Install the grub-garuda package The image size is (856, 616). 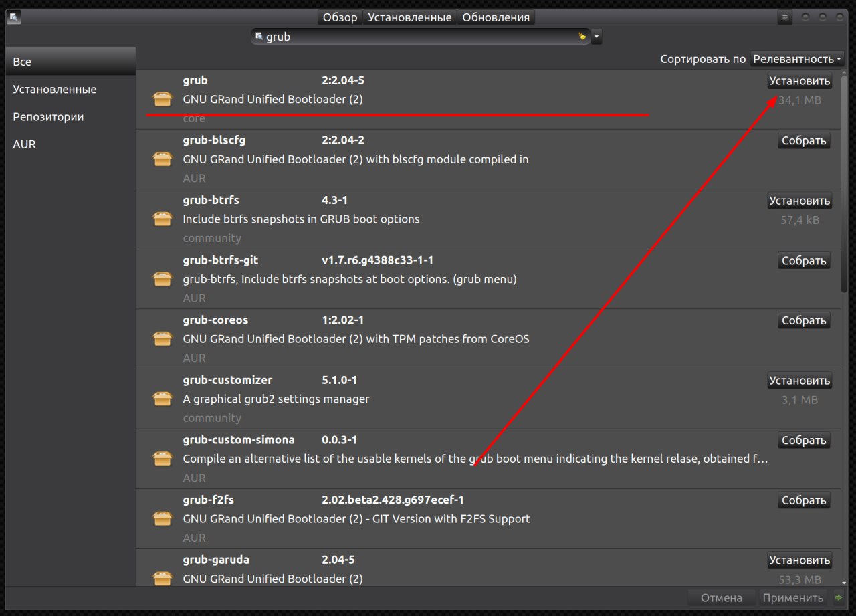click(x=799, y=560)
